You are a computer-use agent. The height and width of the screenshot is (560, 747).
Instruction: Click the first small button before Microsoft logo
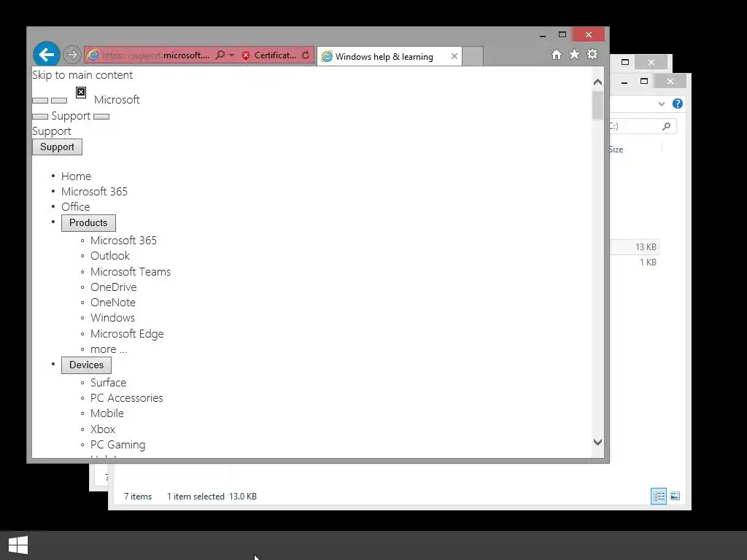40,101
